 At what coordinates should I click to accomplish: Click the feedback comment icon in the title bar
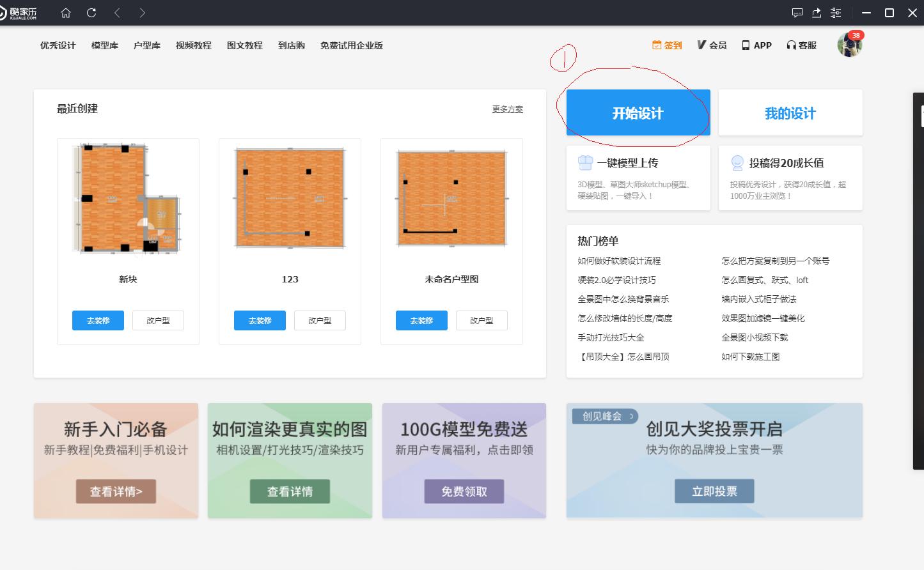point(797,12)
